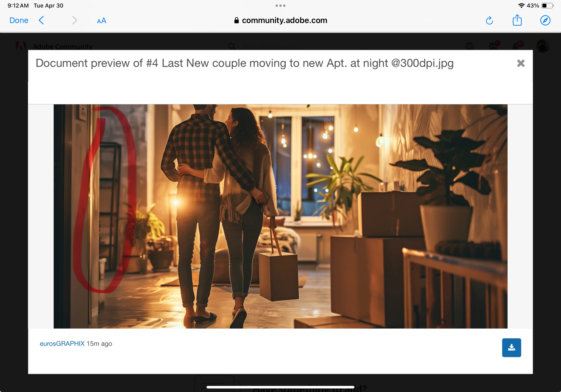The width and height of the screenshot is (561, 392).
Task: Open the AA reader text size menu
Action: pos(101,21)
